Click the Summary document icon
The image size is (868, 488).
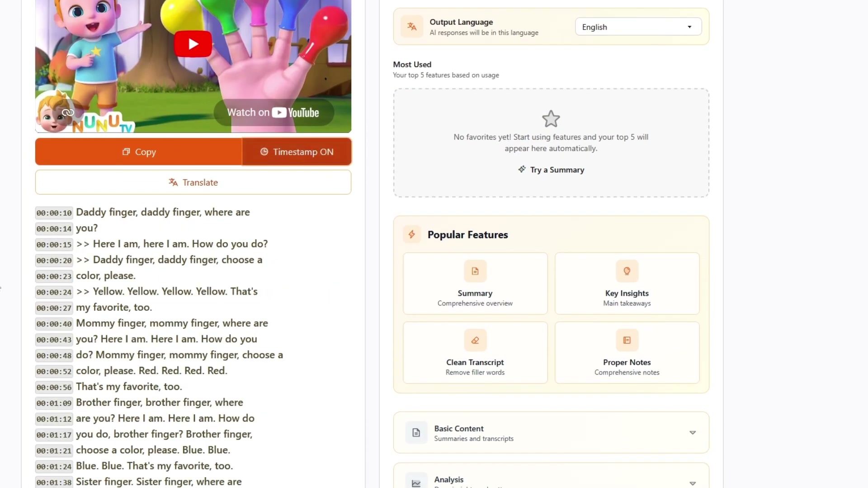coord(475,271)
